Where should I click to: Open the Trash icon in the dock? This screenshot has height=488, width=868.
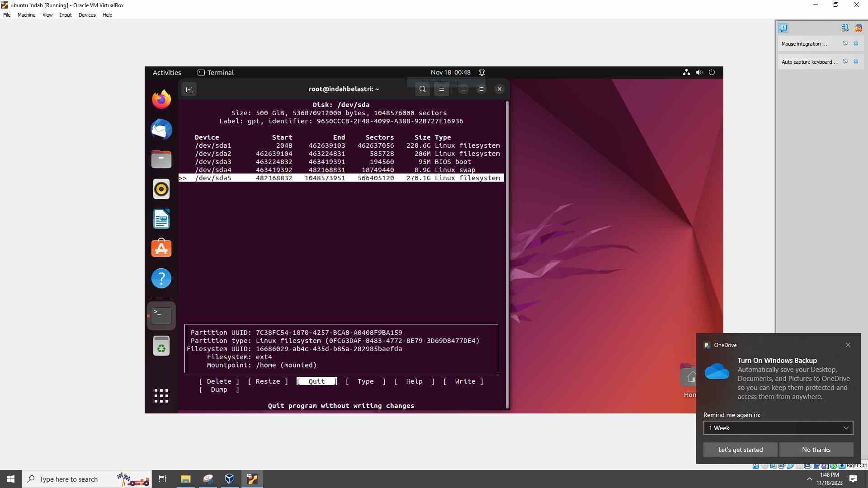click(161, 346)
